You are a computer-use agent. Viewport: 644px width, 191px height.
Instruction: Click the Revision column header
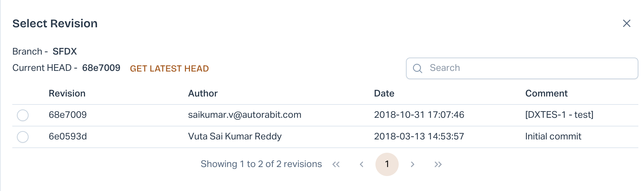pyautogui.click(x=67, y=94)
